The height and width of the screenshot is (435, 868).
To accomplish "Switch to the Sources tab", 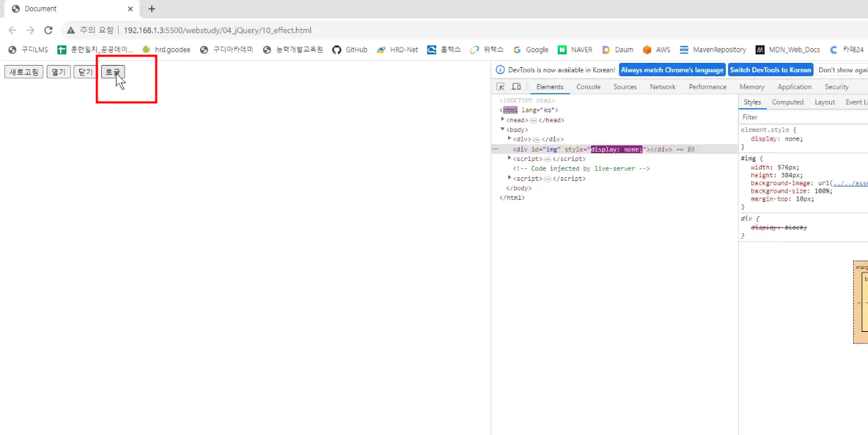I will pyautogui.click(x=625, y=87).
